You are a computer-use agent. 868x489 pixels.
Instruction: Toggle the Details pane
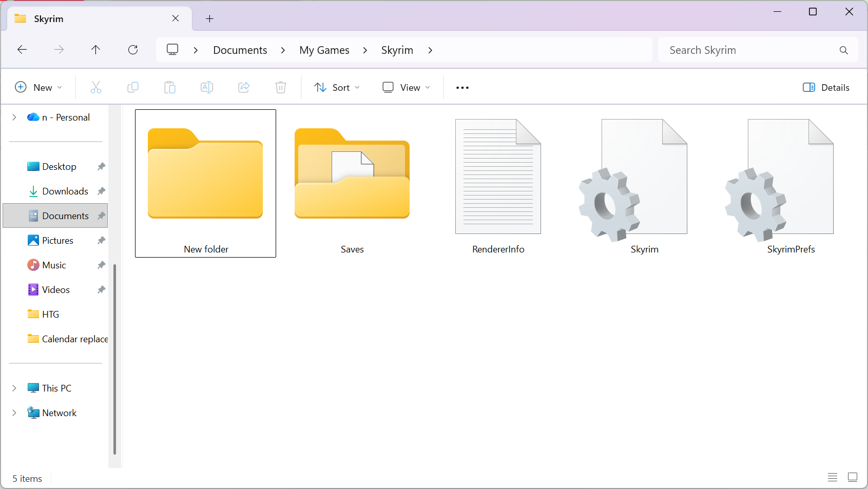pos(826,87)
